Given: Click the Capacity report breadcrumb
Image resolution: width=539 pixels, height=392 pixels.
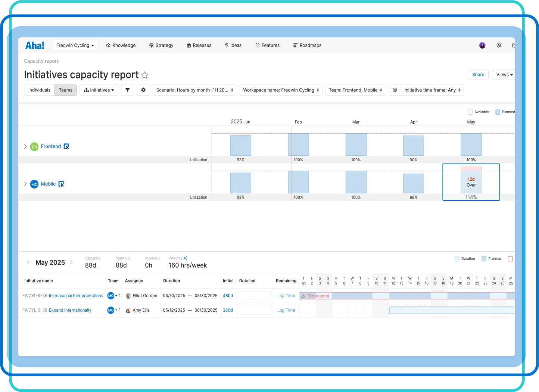Looking at the screenshot, I should tap(41, 61).
